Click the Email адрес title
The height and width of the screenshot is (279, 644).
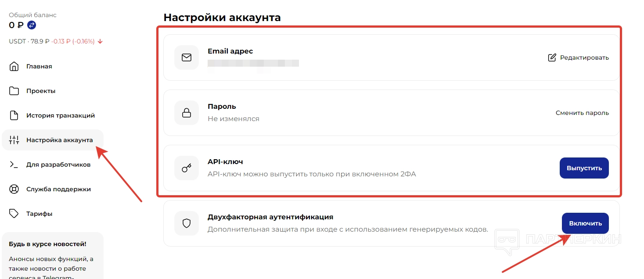pos(230,51)
